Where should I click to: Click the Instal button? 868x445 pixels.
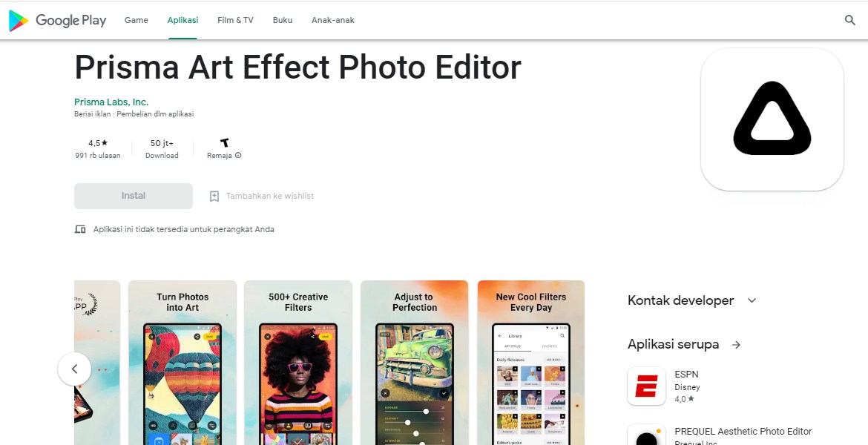(x=134, y=196)
